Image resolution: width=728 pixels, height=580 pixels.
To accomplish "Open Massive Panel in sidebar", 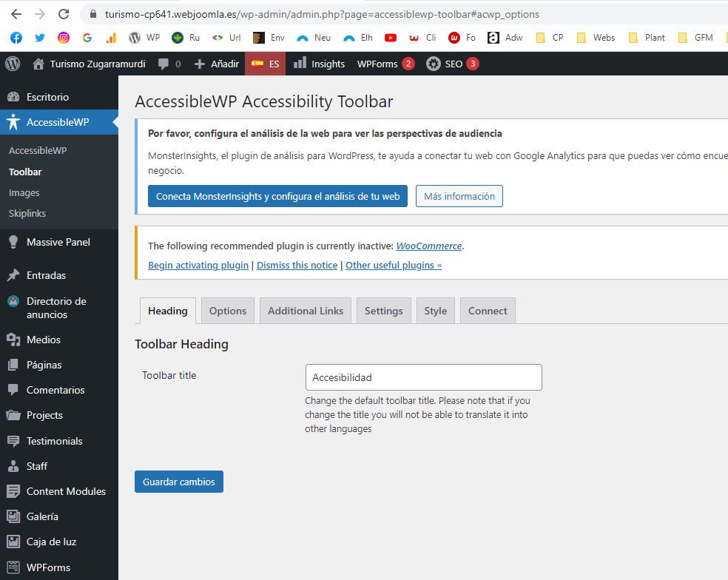I will [x=59, y=242].
